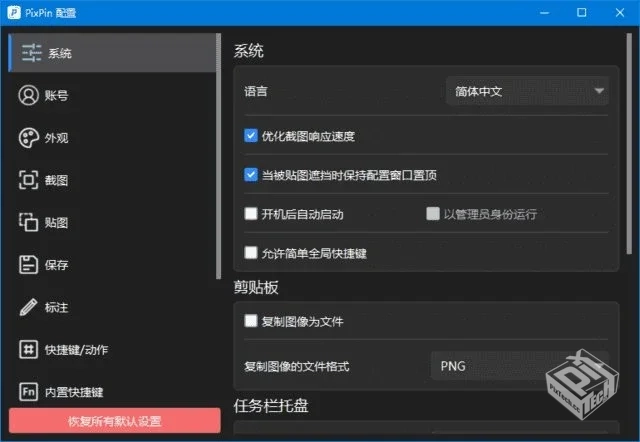Click the 外观 palette icon

point(29,138)
